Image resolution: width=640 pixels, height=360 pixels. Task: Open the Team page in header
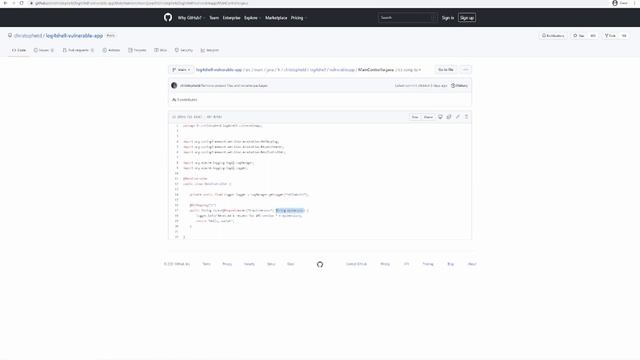[214, 18]
